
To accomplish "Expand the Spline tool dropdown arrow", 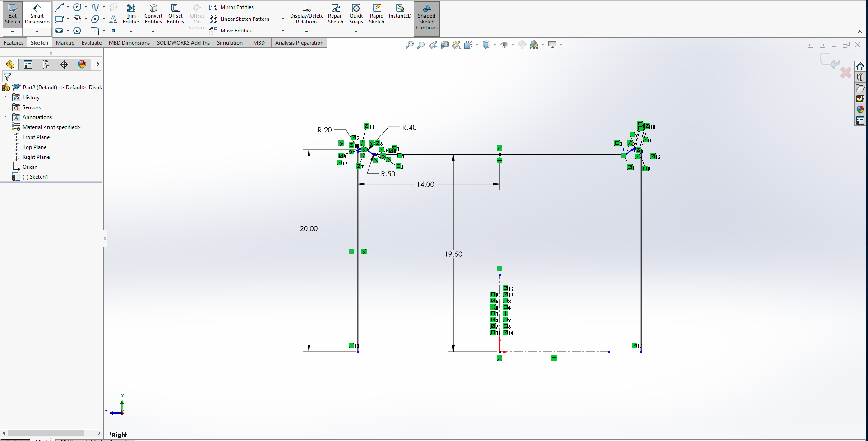I will [104, 7].
